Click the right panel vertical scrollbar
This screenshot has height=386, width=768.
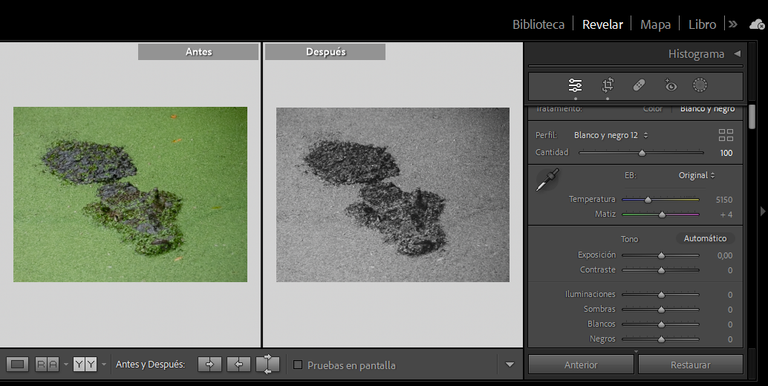coord(752,118)
